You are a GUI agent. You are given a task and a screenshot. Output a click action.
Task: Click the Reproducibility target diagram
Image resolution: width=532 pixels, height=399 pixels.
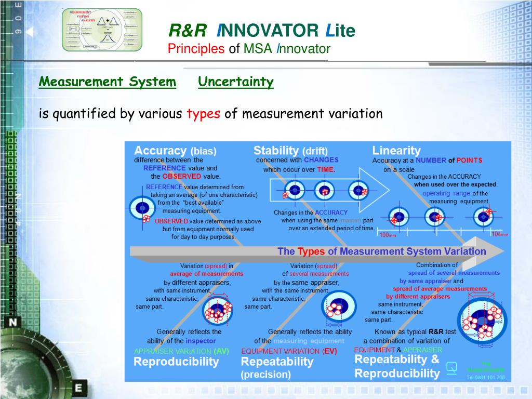point(218,311)
